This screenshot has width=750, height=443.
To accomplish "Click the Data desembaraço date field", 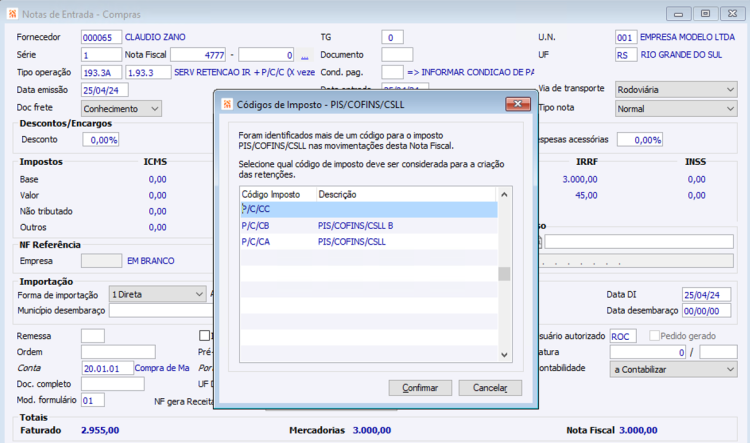I will coord(706,311).
